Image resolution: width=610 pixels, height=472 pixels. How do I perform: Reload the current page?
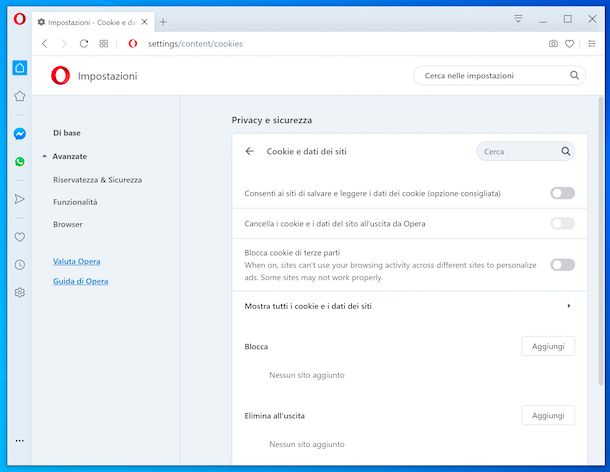click(84, 44)
